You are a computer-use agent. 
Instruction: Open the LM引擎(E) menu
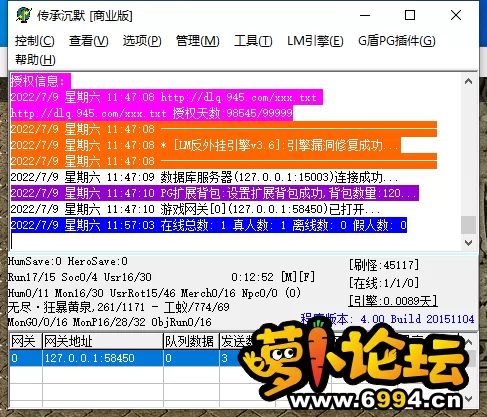(315, 41)
